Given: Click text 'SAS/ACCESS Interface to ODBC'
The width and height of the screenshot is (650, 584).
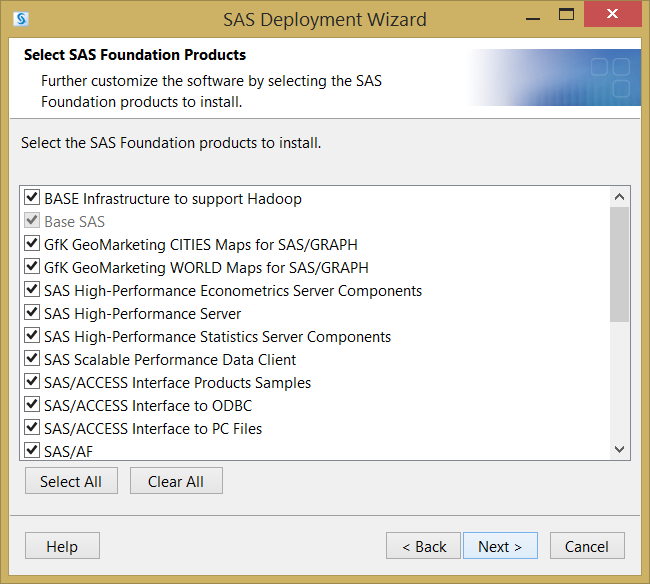Looking at the screenshot, I should (x=148, y=406).
